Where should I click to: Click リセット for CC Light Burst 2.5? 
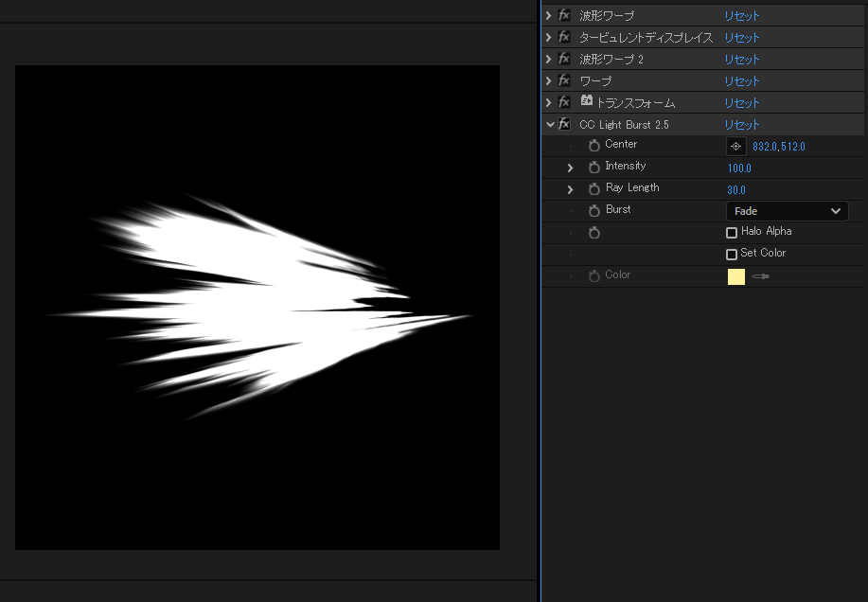[742, 125]
